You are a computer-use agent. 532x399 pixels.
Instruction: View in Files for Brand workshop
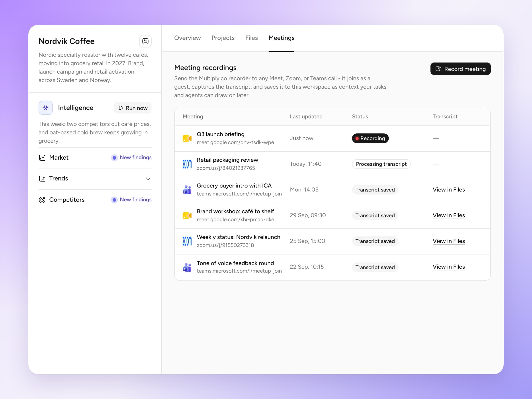pos(449,215)
